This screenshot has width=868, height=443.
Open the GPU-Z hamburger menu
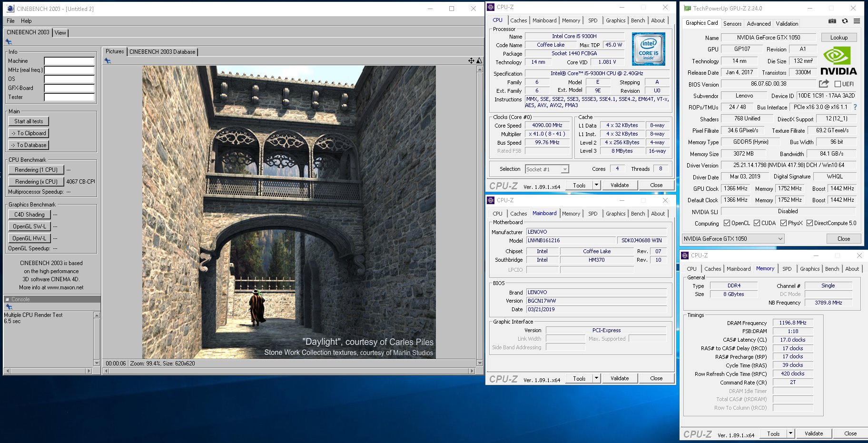click(857, 21)
